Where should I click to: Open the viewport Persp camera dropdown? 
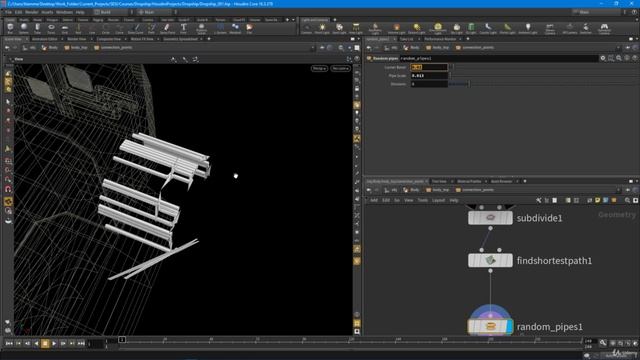coord(319,69)
